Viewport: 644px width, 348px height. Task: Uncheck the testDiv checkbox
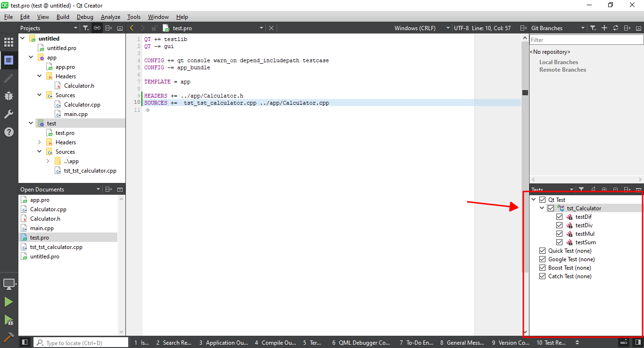tap(559, 225)
